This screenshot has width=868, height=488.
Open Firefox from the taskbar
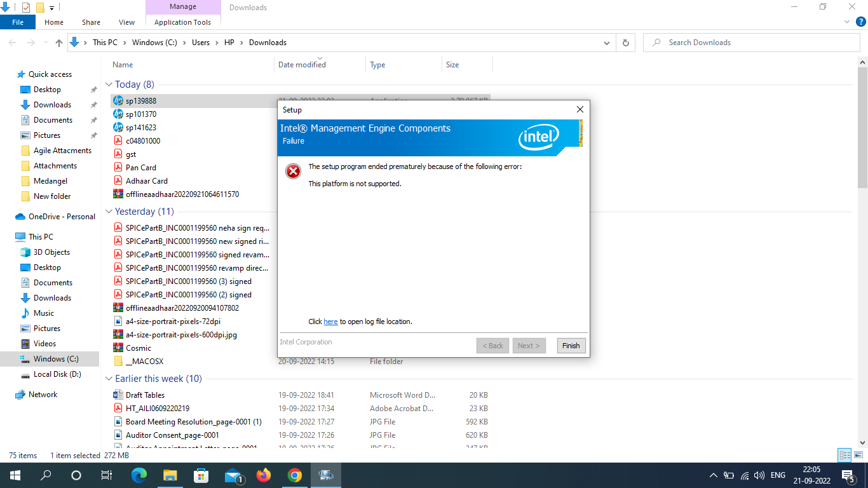[263, 475]
